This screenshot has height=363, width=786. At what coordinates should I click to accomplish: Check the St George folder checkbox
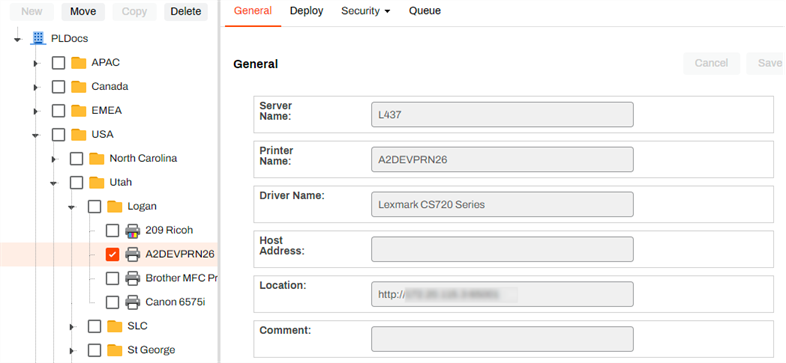pyautogui.click(x=94, y=349)
